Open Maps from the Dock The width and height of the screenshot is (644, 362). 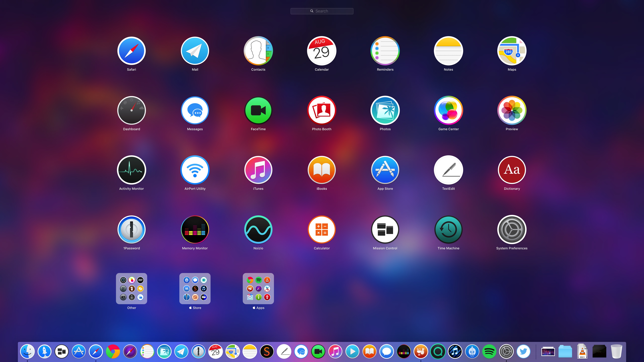pos(232,351)
